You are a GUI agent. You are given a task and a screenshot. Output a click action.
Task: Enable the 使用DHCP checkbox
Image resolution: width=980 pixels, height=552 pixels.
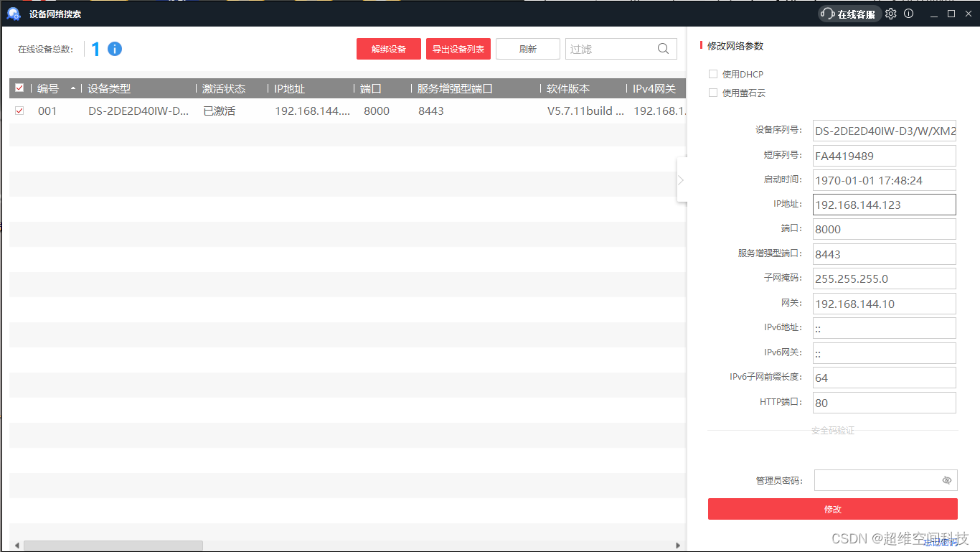(713, 74)
